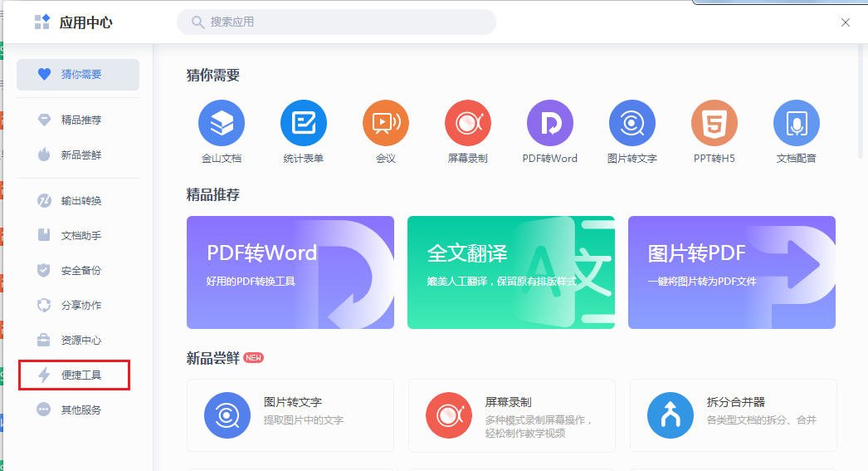Open the PDF转Word round icon
This screenshot has width=868, height=471.
(x=549, y=123)
